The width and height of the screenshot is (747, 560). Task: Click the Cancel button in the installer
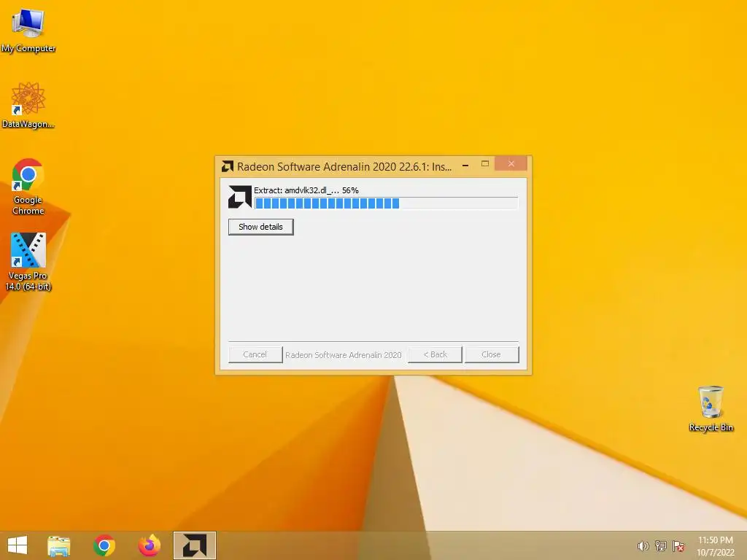[x=255, y=354]
